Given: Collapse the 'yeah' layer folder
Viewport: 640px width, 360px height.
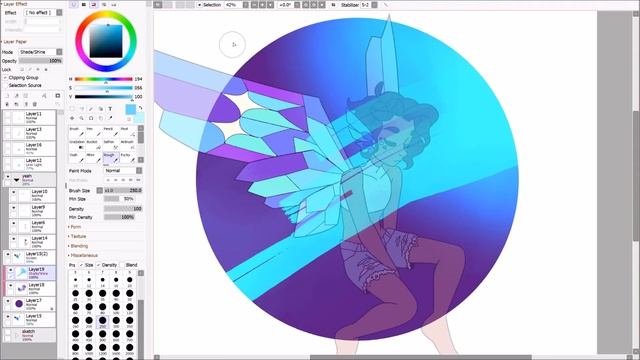Looking at the screenshot, I should coord(16,179).
